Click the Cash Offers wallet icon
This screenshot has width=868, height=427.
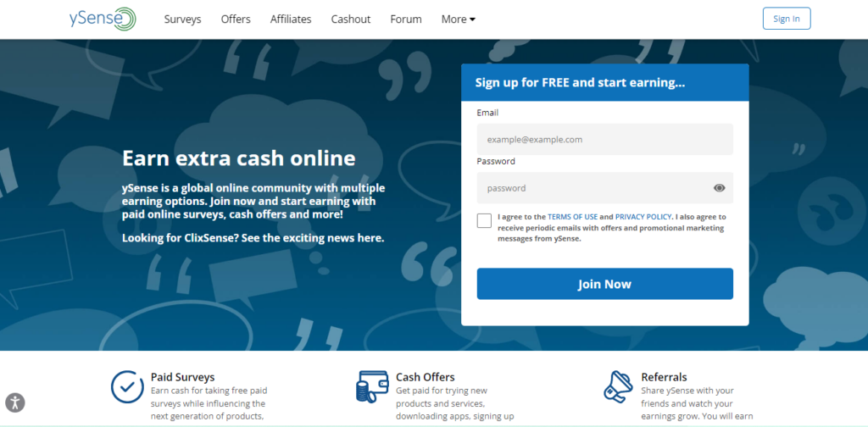coord(370,386)
